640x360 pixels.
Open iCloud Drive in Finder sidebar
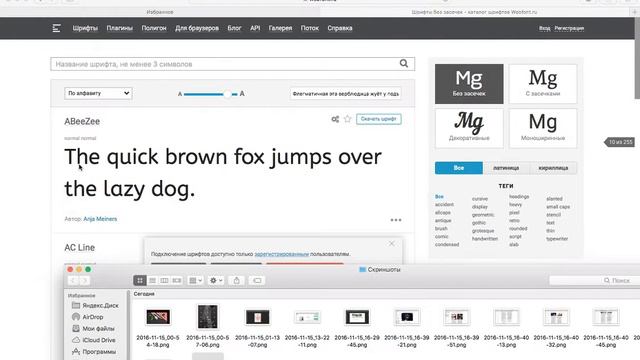tap(93, 340)
